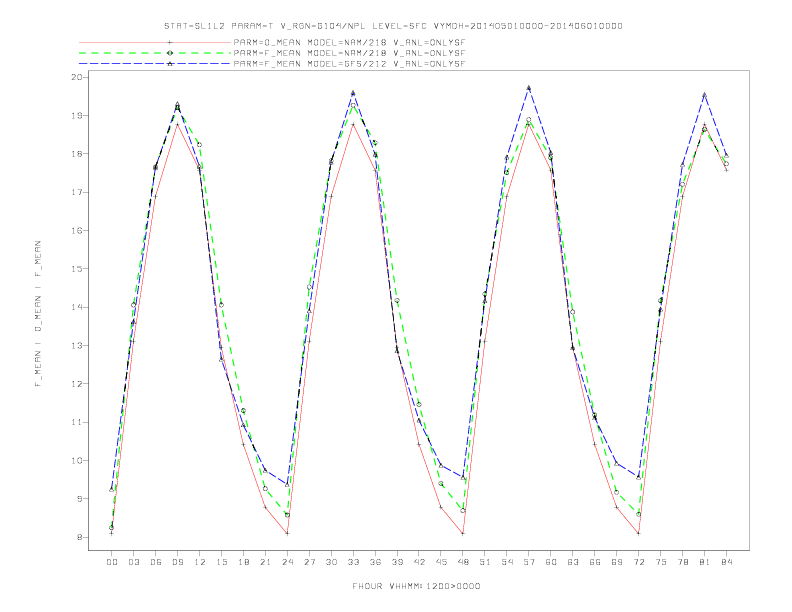
Task: Click x-axis forecast hour label 06
Action: (156, 562)
